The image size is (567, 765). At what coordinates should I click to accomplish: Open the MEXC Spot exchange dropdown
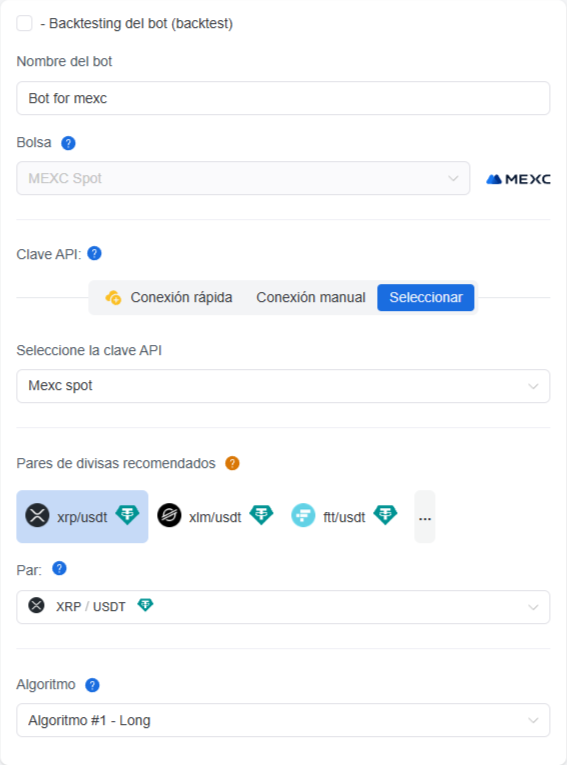click(243, 178)
